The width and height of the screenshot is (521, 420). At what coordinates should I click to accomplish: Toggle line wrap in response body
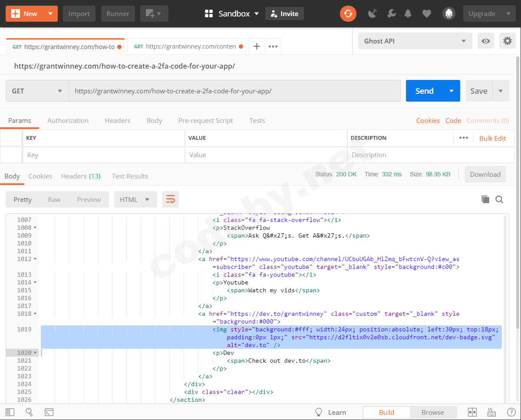[171, 200]
